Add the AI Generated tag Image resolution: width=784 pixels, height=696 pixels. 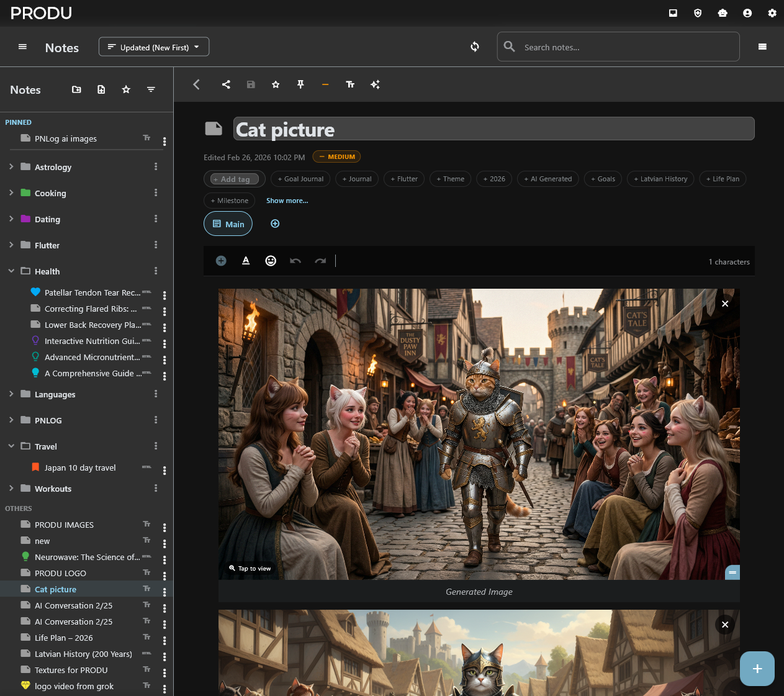tap(548, 179)
